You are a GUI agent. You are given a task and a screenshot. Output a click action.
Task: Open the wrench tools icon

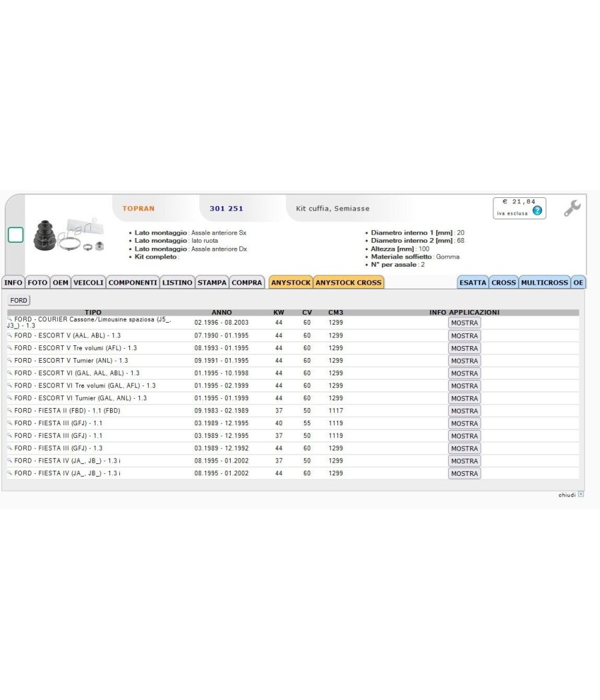(572, 208)
